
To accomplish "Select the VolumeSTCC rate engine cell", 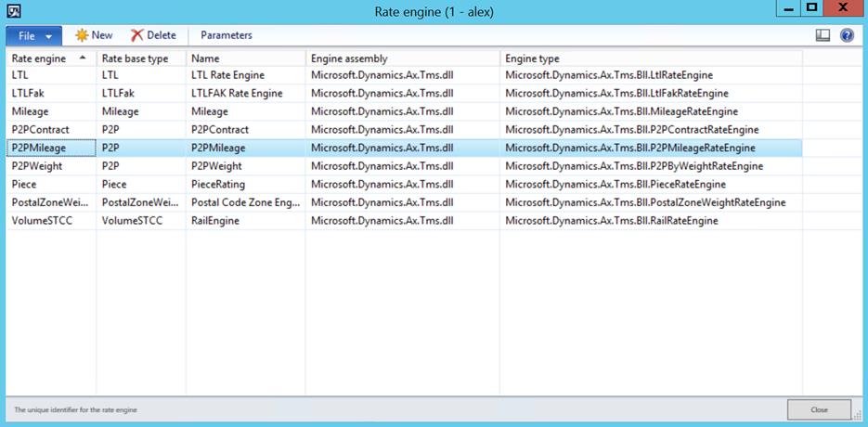I will tap(51, 220).
